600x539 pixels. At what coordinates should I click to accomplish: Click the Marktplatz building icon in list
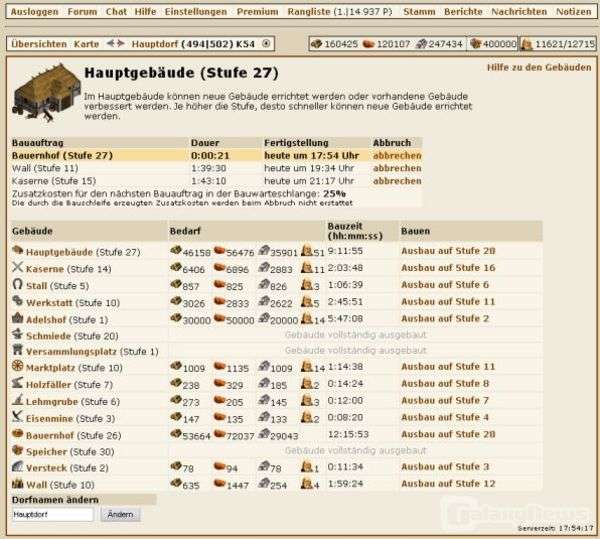click(x=17, y=367)
